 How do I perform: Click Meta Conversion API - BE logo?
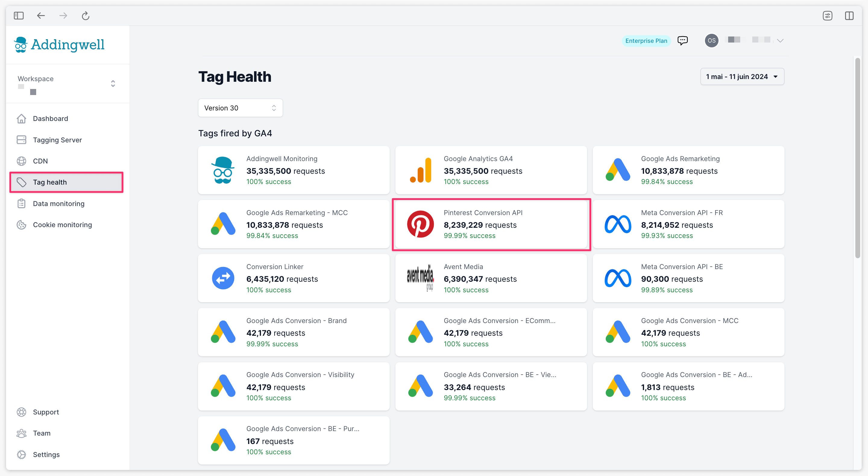(x=618, y=278)
